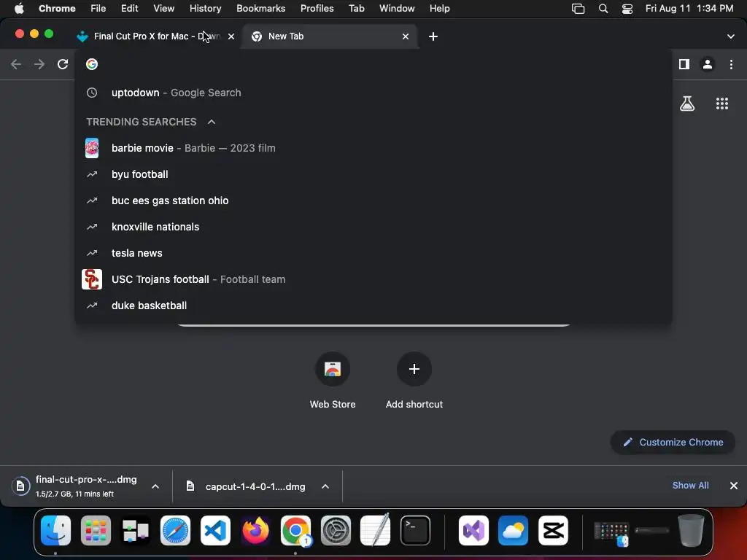747x560 pixels.
Task: Open Safari from the dock
Action: [x=175, y=531]
